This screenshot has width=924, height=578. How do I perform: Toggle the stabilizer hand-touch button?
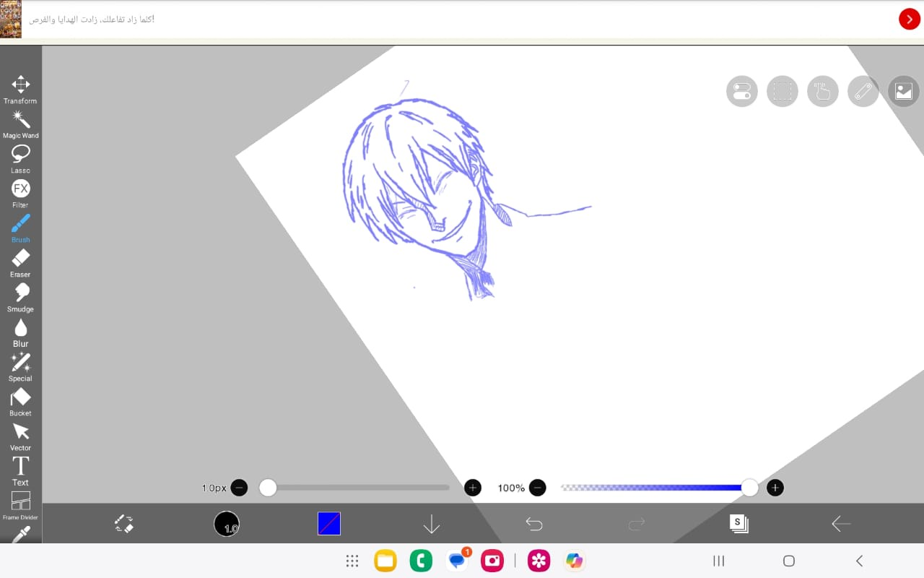pos(823,92)
